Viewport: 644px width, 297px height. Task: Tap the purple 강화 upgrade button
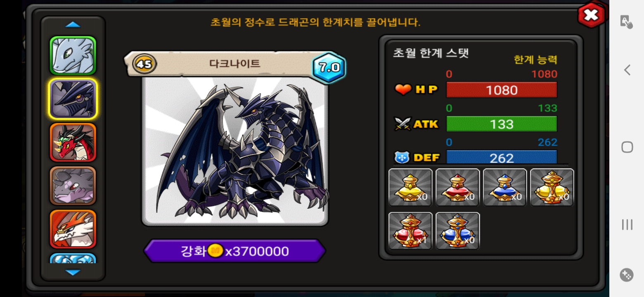234,251
